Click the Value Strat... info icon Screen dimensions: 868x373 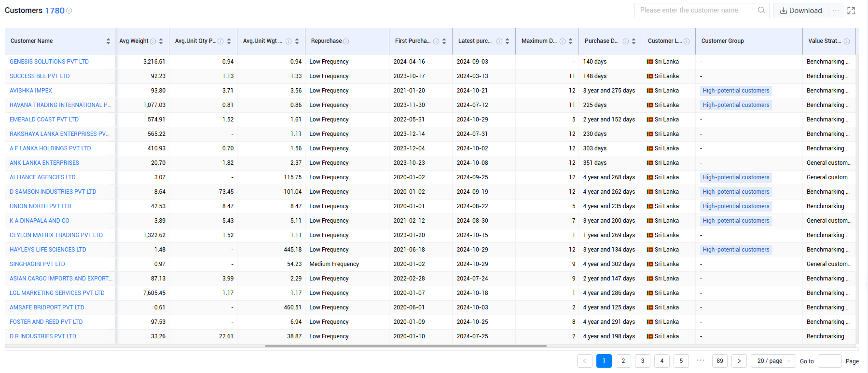tap(847, 41)
